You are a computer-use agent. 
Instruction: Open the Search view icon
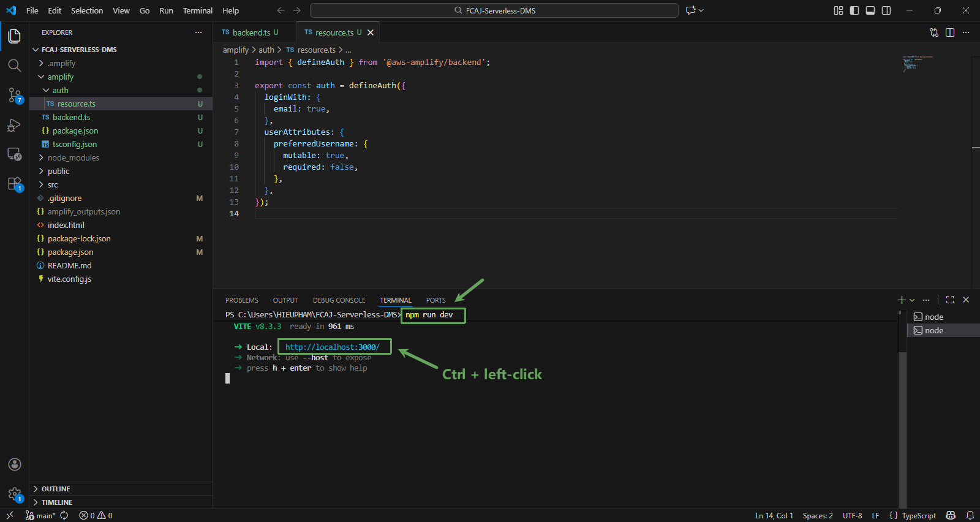15,66
